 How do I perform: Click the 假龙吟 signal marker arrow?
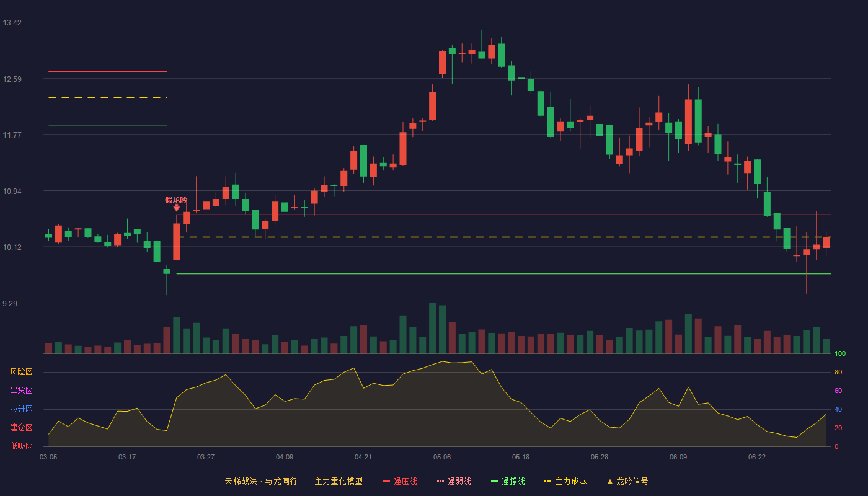click(177, 208)
